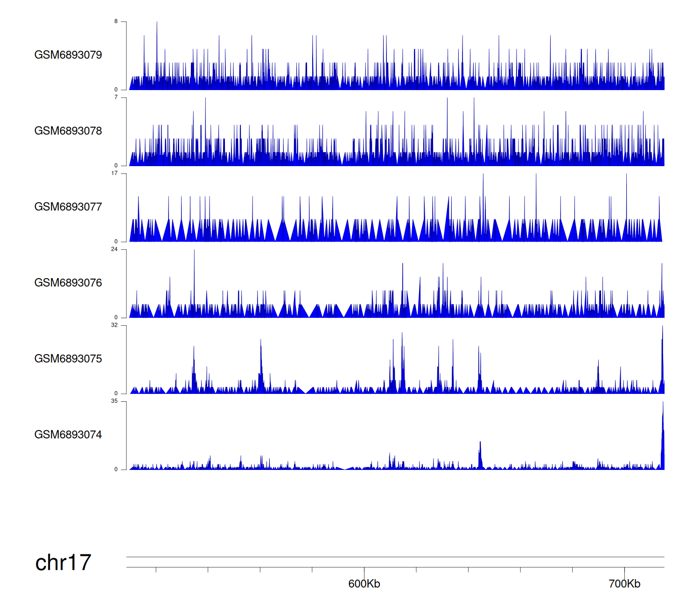The image size is (700, 616).
Task: Click the y-axis maximum label 24
Action: coord(114,249)
